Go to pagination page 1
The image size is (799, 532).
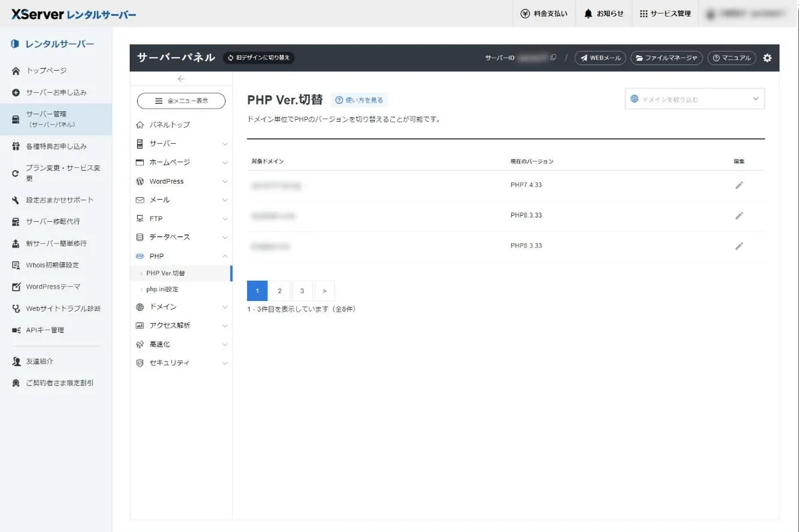(x=257, y=291)
